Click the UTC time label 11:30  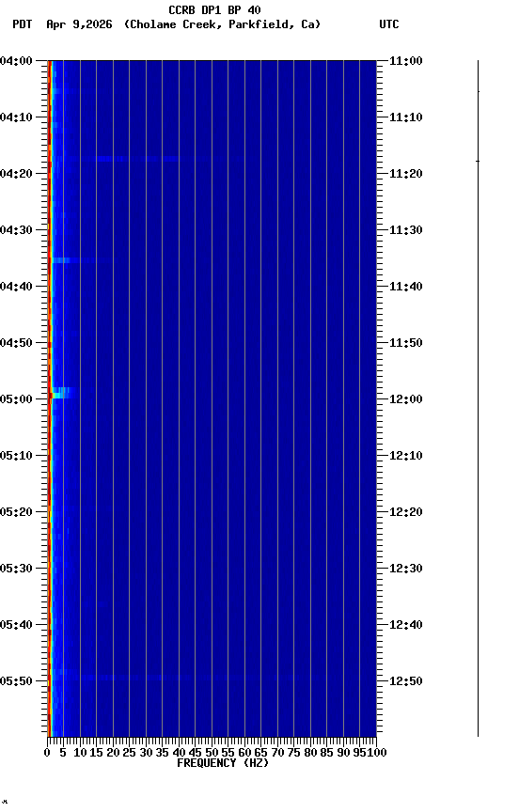405,230
